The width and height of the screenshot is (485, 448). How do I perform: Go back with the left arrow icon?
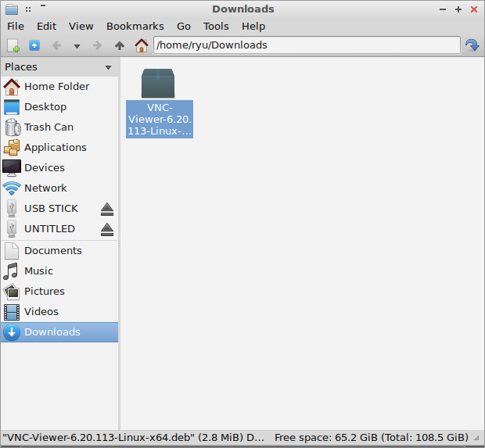(56, 46)
